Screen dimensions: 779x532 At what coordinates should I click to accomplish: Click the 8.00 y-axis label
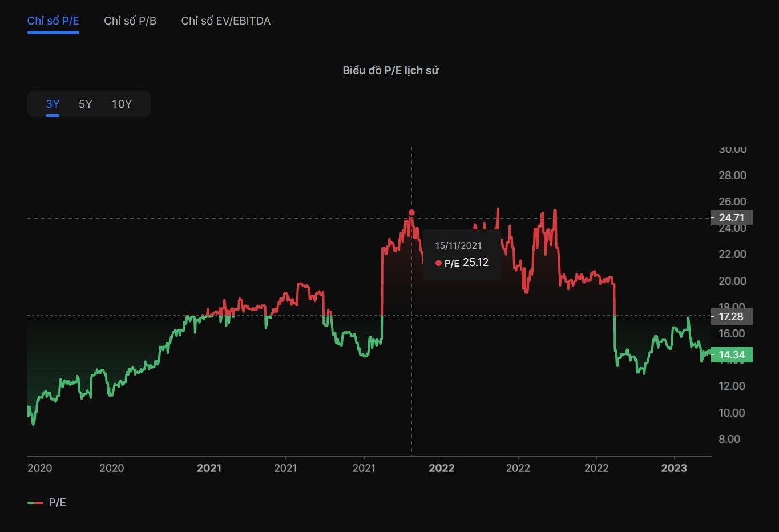[x=729, y=439]
